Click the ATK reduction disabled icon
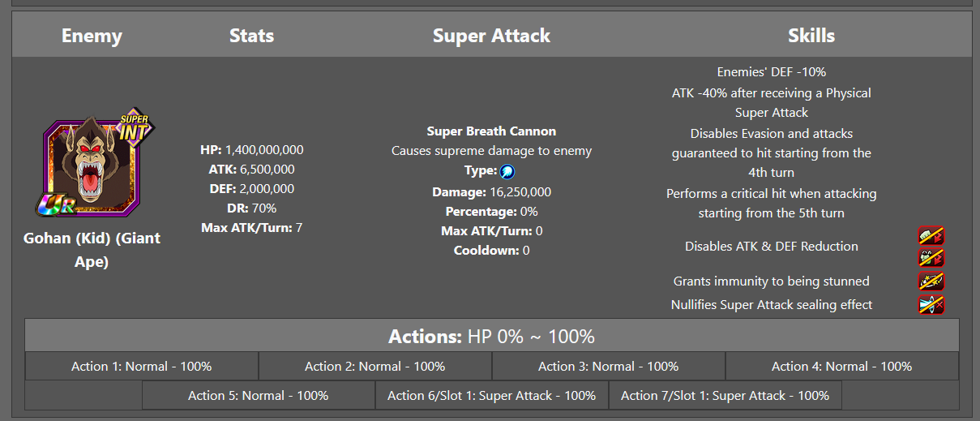Image resolution: width=980 pixels, height=421 pixels. pyautogui.click(x=931, y=236)
